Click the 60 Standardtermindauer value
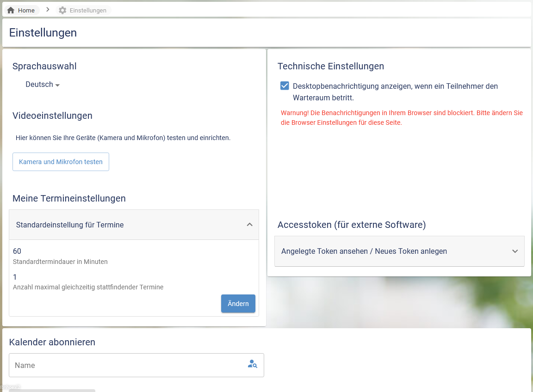This screenshot has width=533, height=392. (x=17, y=251)
